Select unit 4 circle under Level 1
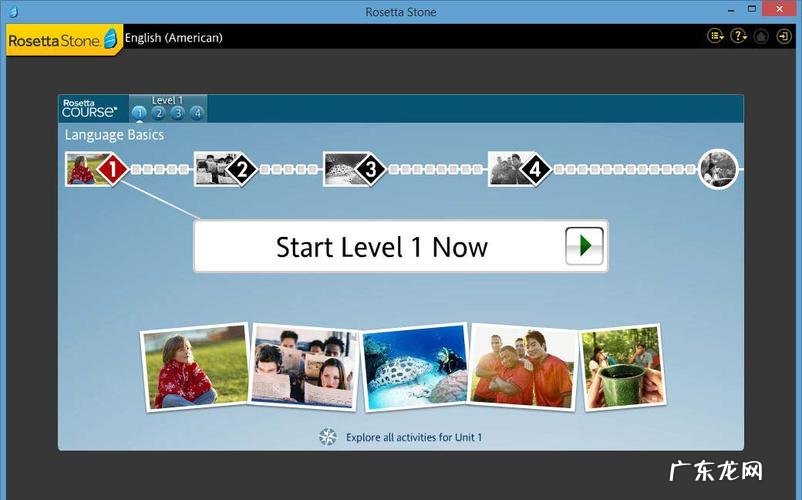This screenshot has height=500, width=802. [197, 113]
